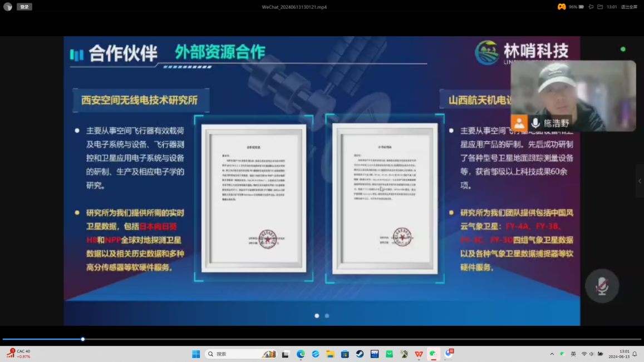Open WeChat from the taskbar
644x362 pixels.
tap(433, 354)
